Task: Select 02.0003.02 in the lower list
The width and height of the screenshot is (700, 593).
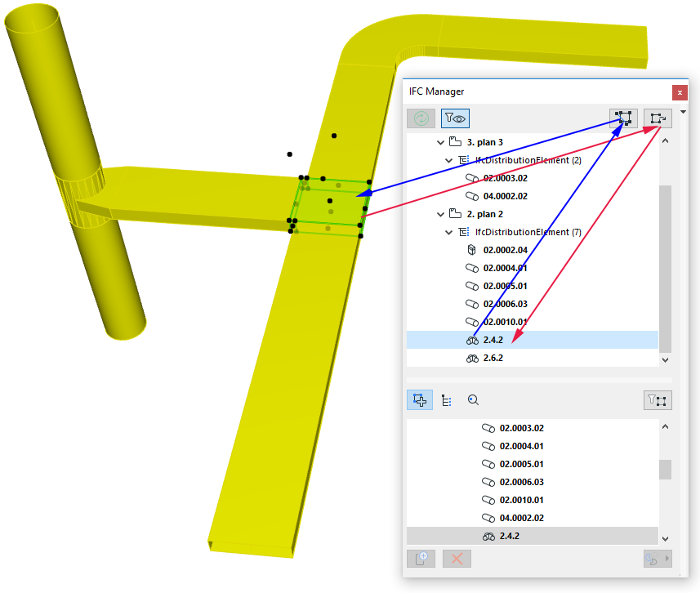Action: tap(521, 428)
